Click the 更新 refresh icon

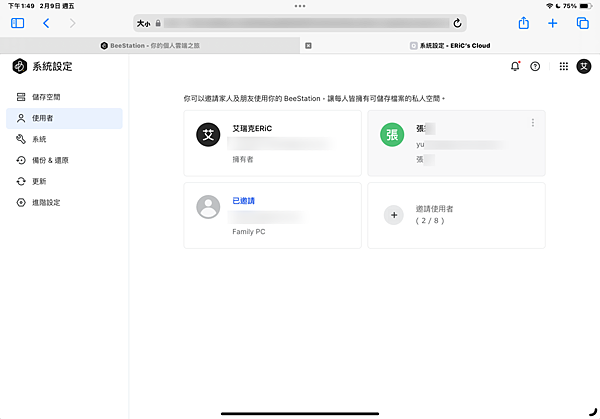21,181
